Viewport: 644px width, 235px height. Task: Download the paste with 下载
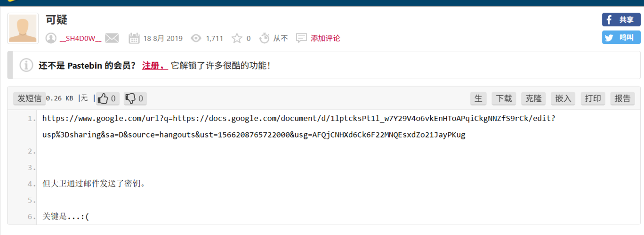504,98
